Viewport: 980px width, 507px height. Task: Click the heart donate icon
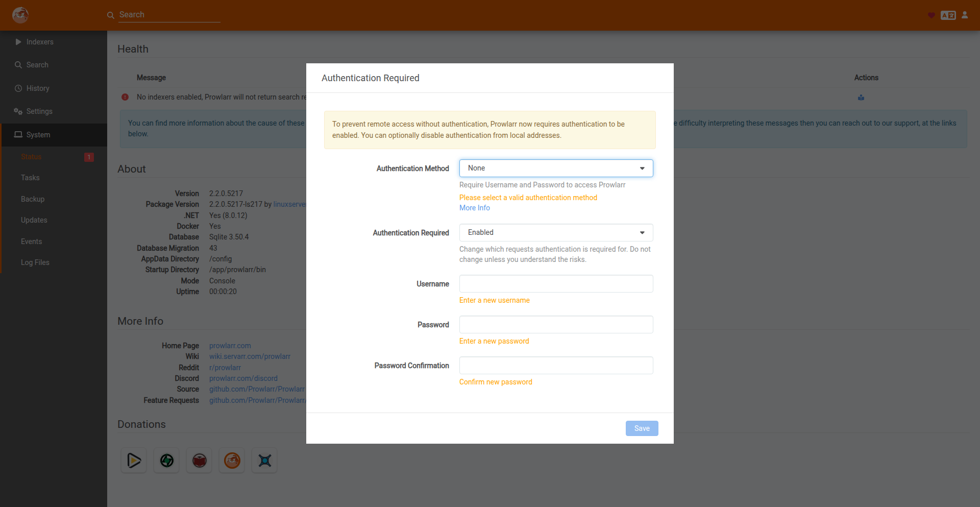point(931,15)
